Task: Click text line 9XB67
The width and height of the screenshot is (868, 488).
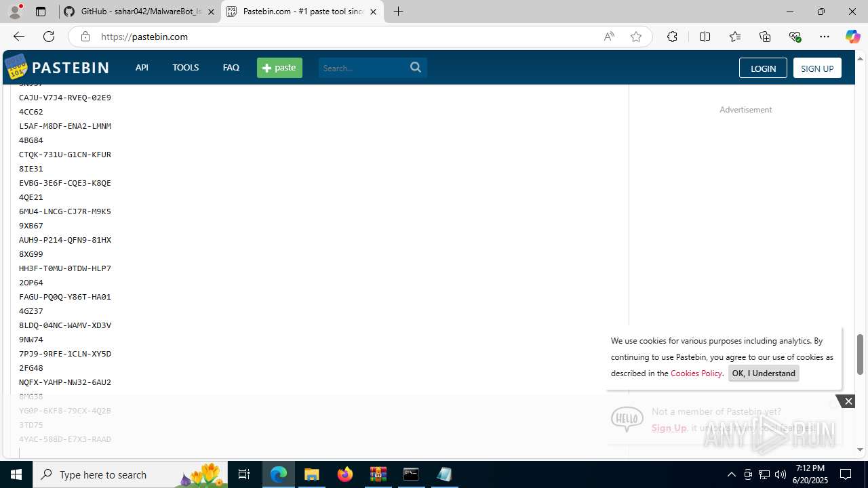Action: click(31, 226)
